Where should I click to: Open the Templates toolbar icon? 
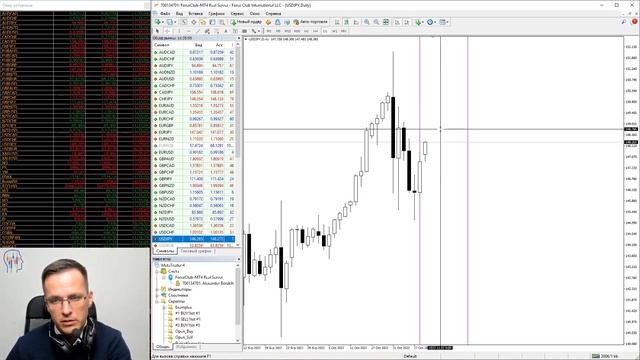pyautogui.click(x=442, y=22)
